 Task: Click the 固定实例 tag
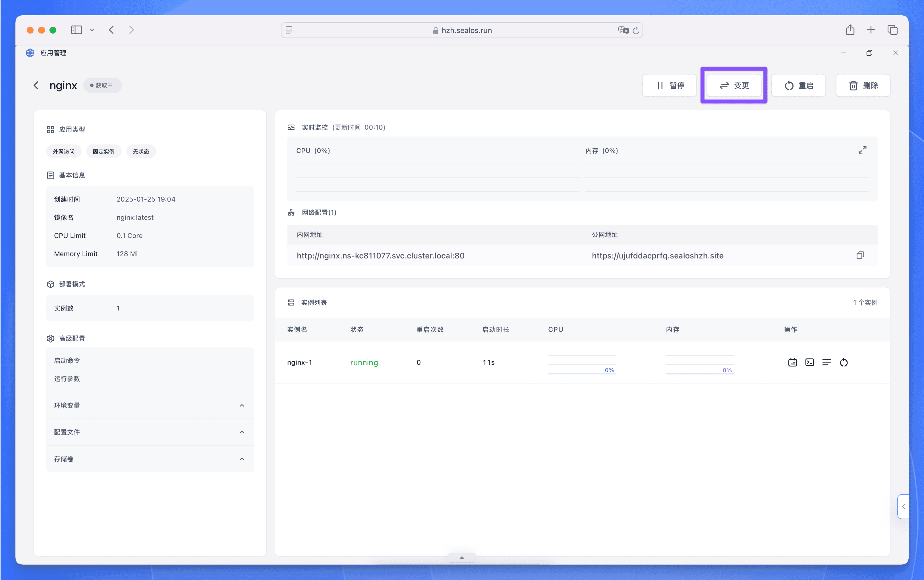[x=103, y=152]
